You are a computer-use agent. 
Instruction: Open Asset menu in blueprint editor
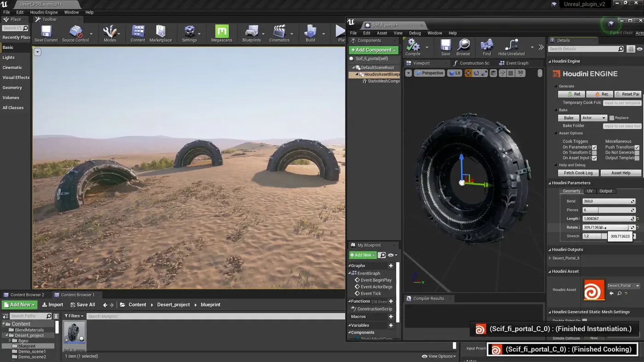382,33
